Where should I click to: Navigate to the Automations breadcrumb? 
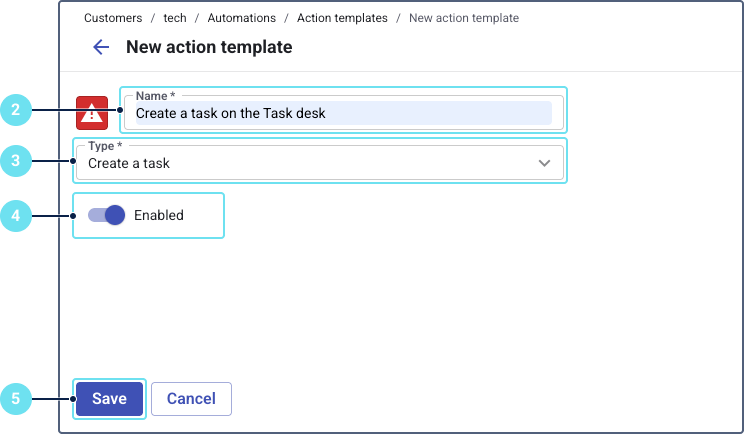241,18
